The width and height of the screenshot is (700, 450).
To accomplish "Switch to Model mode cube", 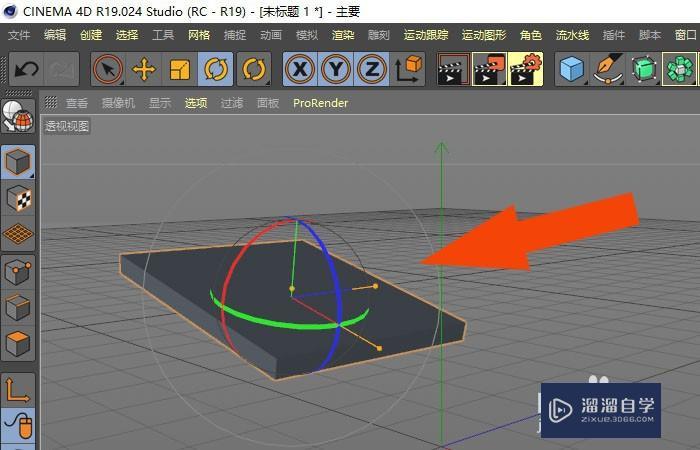I will [18, 162].
